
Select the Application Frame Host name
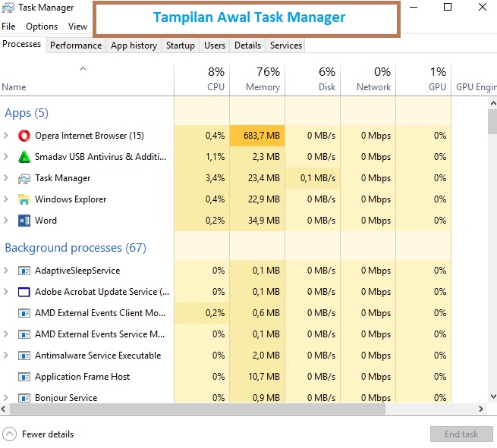83,377
